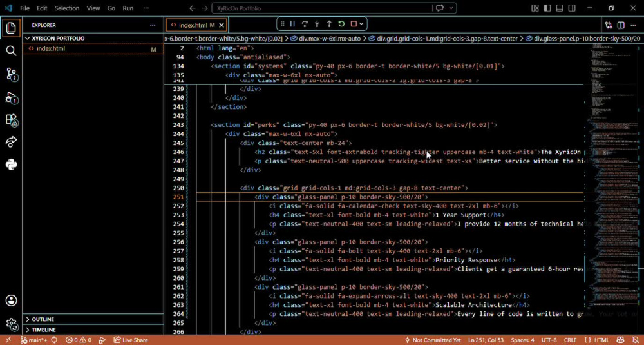The image size is (644, 345).
Task: Open the Run and Debug view icon
Action: tap(11, 97)
